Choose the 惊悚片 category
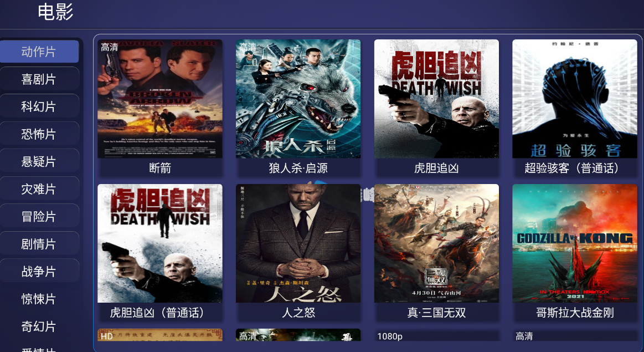This screenshot has width=644, height=352. pos(39,299)
